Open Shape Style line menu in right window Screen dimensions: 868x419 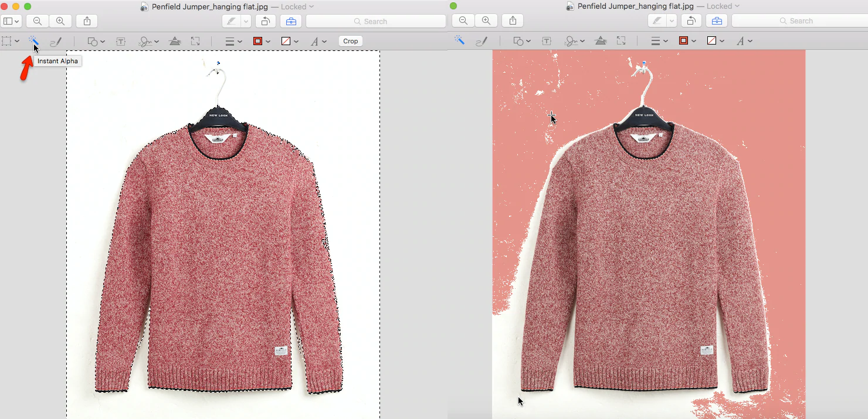pyautogui.click(x=660, y=41)
